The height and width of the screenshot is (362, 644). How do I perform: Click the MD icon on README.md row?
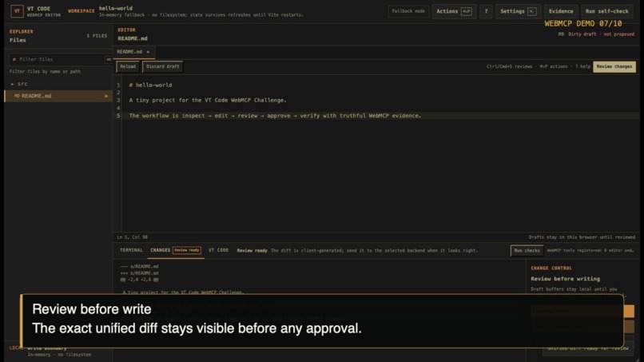pos(17,96)
